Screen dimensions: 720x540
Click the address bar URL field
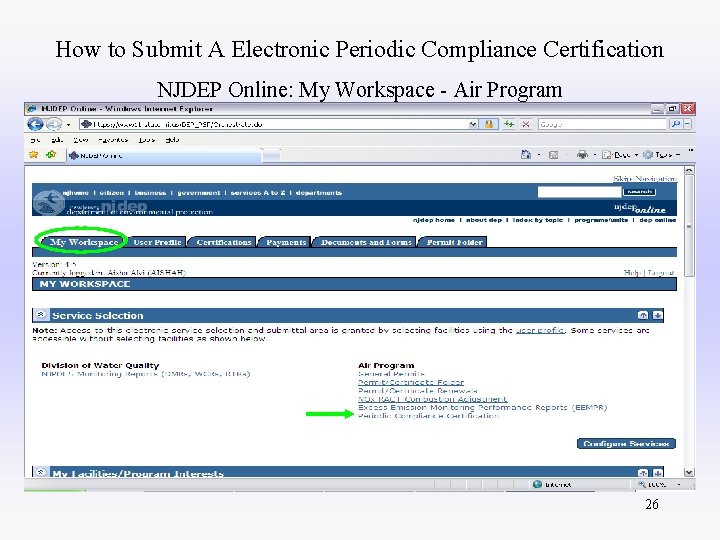tap(274, 124)
